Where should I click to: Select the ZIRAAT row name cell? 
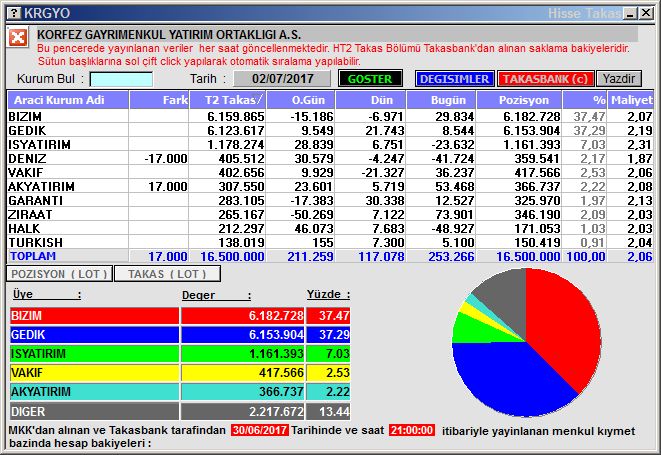pyautogui.click(x=68, y=214)
